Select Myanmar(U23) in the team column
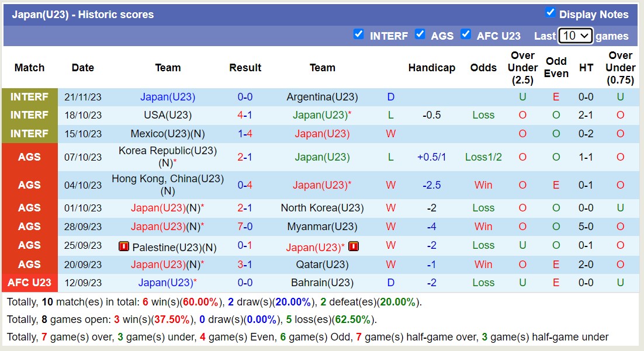Image resolution: width=644 pixels, height=351 pixels. [x=322, y=227]
